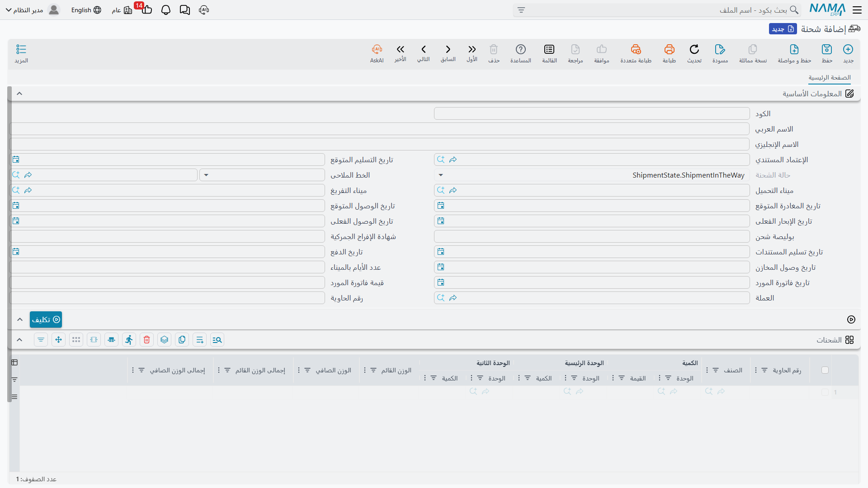Open filter for الوزن القائم column
Screen dimensions: 868x488
pyautogui.click(x=373, y=370)
